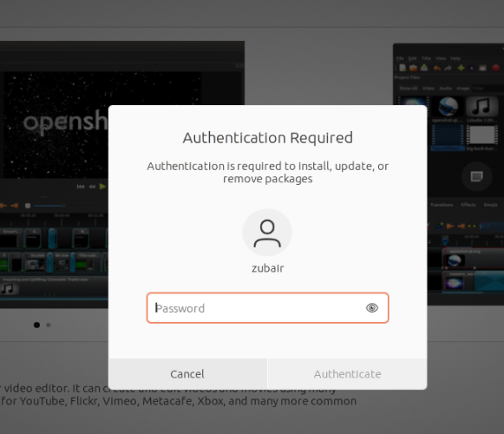Click the timeline music note clip icon
This screenshot has height=434, width=504.
pos(8,288)
